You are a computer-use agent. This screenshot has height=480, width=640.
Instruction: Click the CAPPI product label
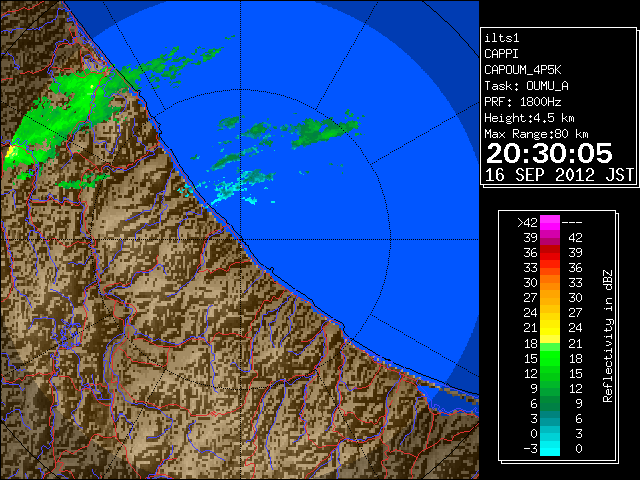pyautogui.click(x=501, y=54)
